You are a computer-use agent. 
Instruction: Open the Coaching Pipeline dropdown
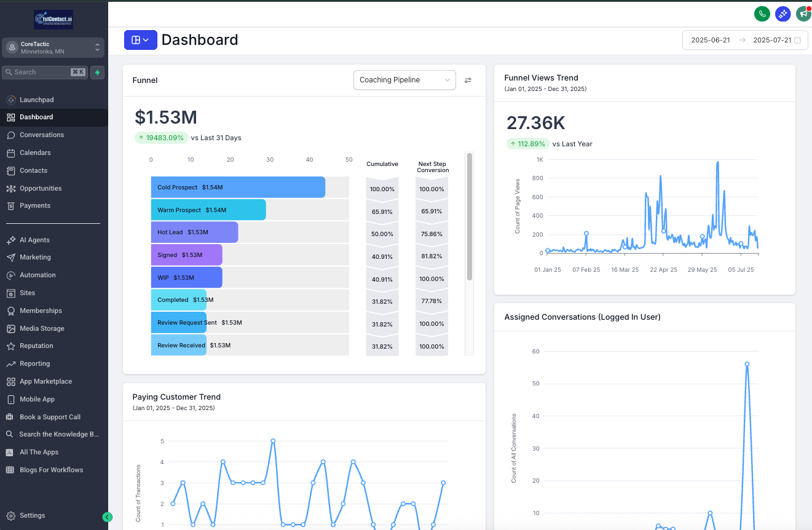click(x=404, y=80)
